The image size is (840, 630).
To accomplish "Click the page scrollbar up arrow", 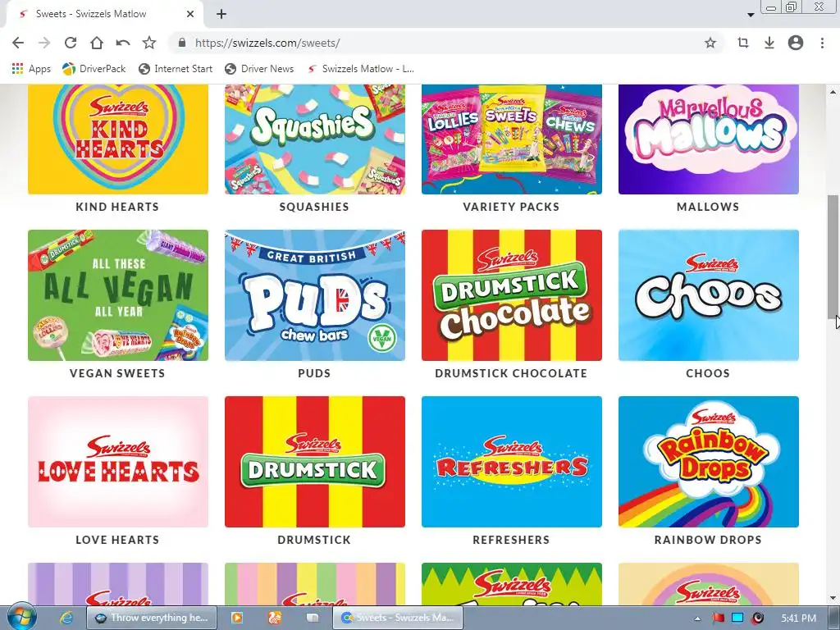I will tap(833, 92).
